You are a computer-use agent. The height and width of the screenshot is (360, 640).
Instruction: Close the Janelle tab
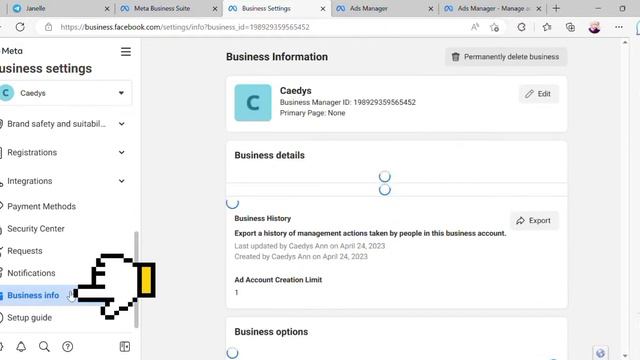tap(107, 9)
